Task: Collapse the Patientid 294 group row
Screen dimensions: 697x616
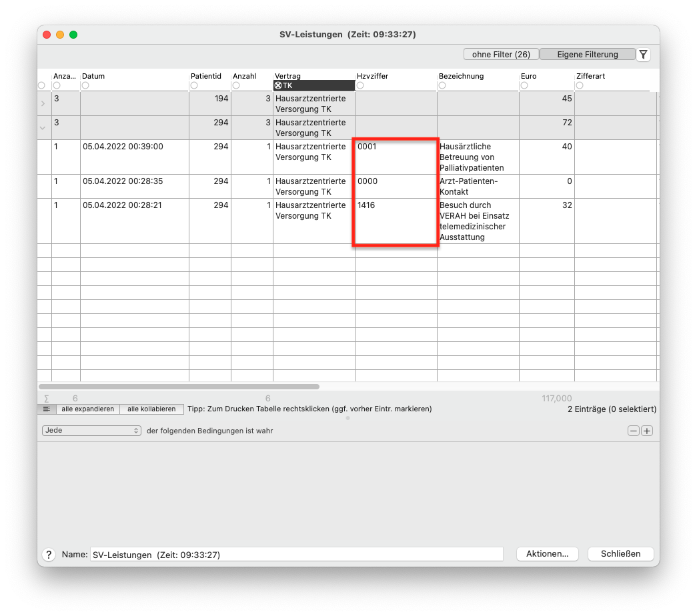Action: [x=43, y=128]
